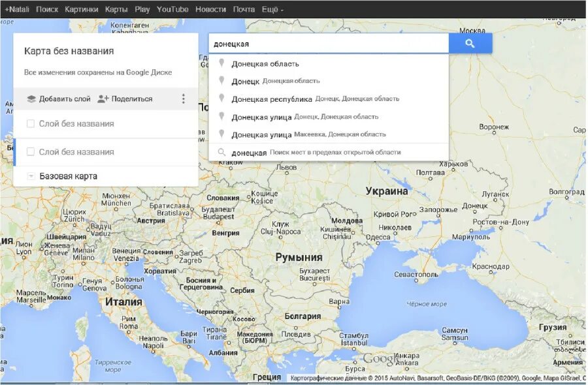The width and height of the screenshot is (588, 385).
Task: Open Новости in the top bar
Action: [211, 9]
